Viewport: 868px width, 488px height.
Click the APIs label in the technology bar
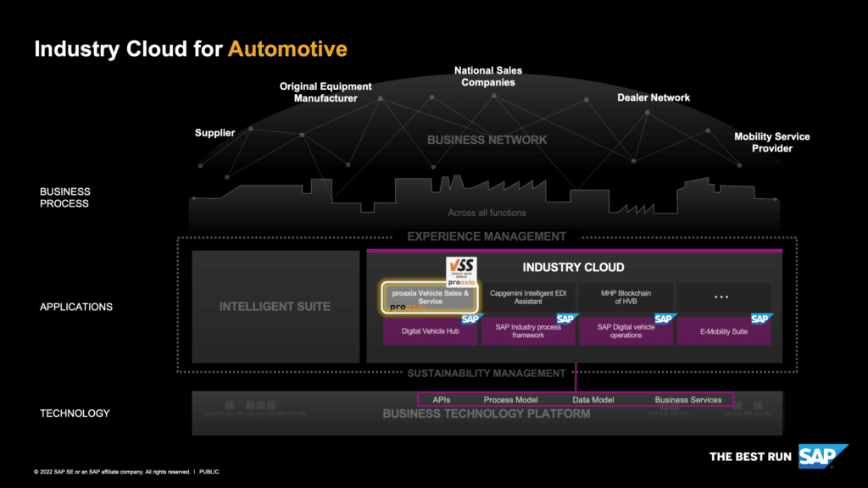point(441,399)
